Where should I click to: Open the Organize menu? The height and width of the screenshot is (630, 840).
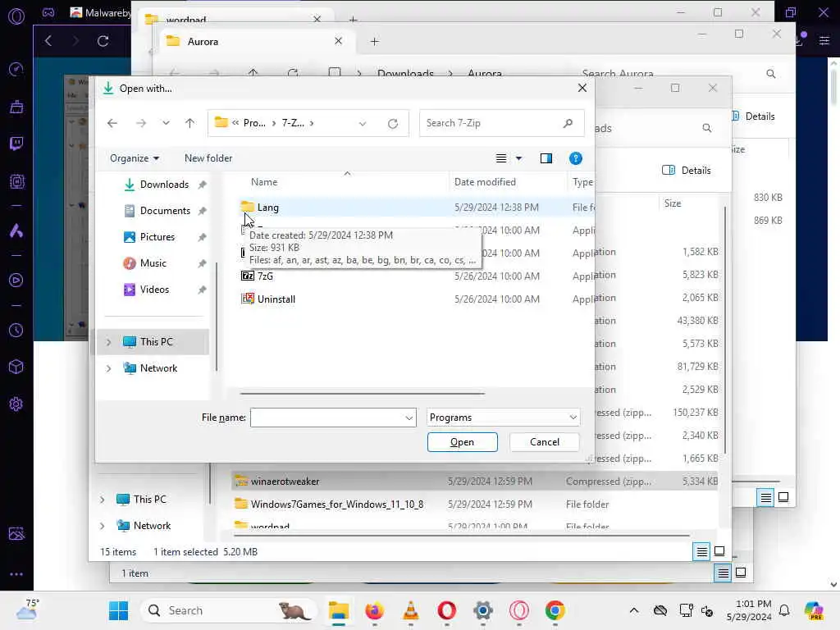click(135, 158)
